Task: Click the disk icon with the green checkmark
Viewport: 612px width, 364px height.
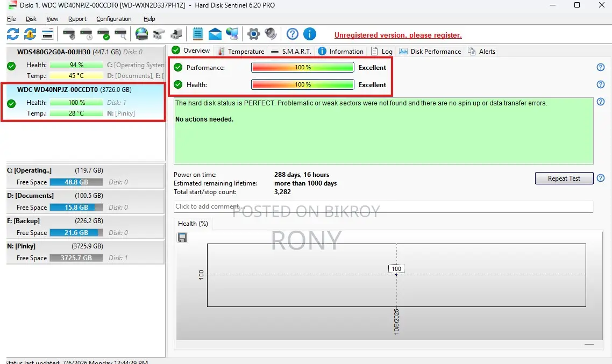Action: pyautogui.click(x=103, y=34)
